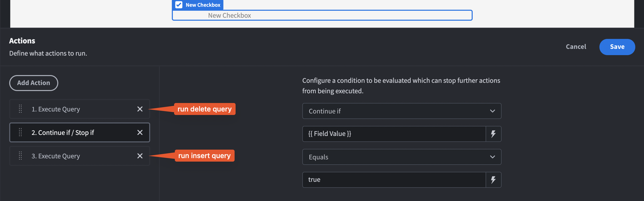Viewport: 644px width, 201px height.
Task: Click Add Action to create new action
Action: [x=34, y=83]
